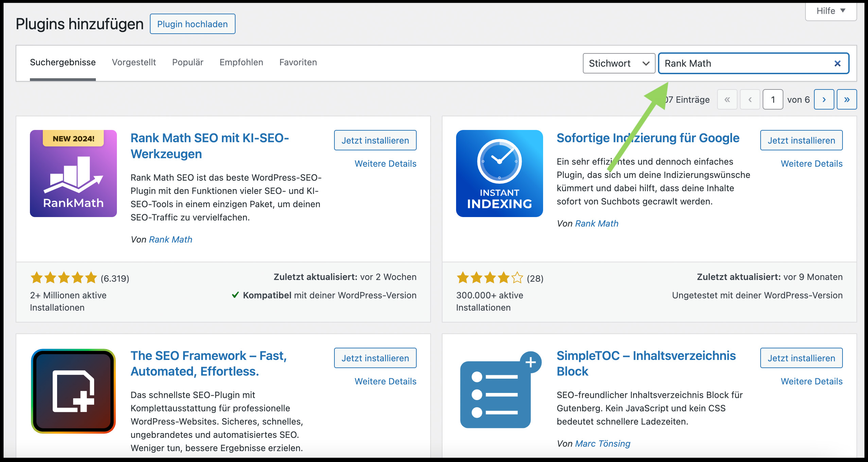868x462 pixels.
Task: Select the 'von 6' page count text
Action: click(x=798, y=100)
